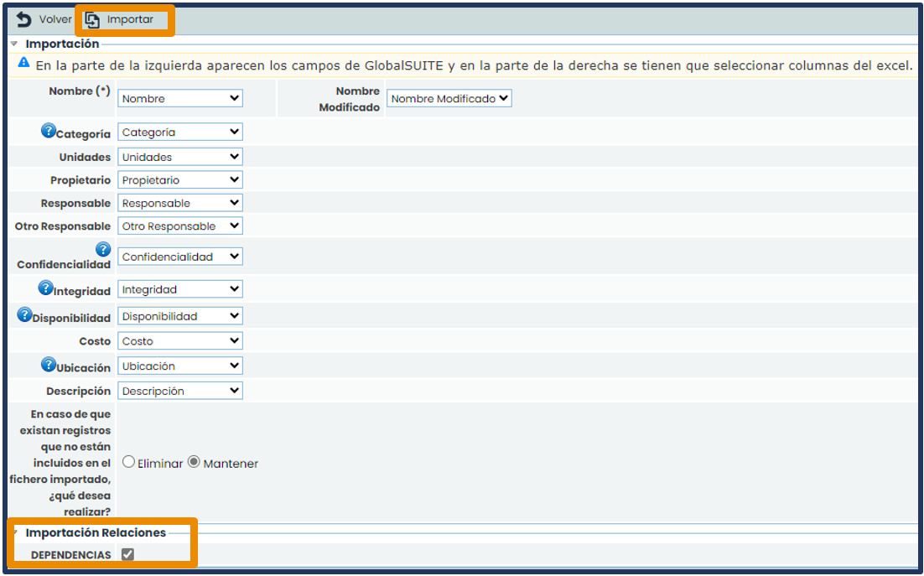924x576 pixels.
Task: Click the Importar toolbar icon
Action: tap(93, 20)
